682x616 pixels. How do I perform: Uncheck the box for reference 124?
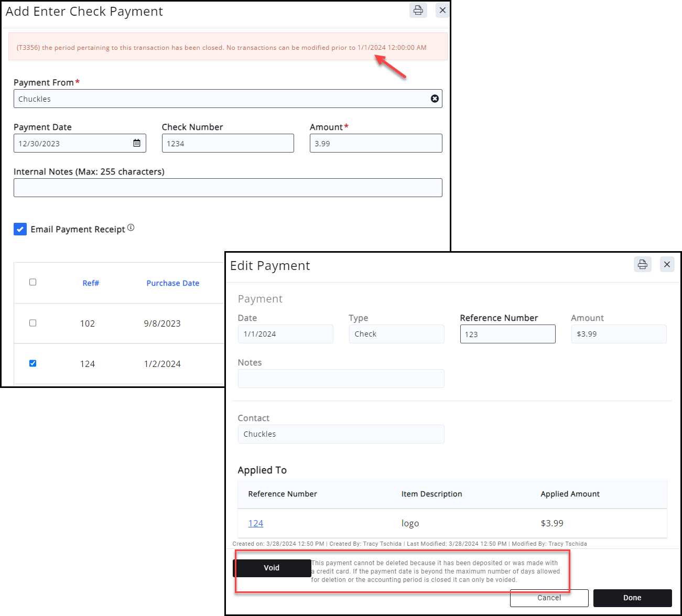point(33,363)
